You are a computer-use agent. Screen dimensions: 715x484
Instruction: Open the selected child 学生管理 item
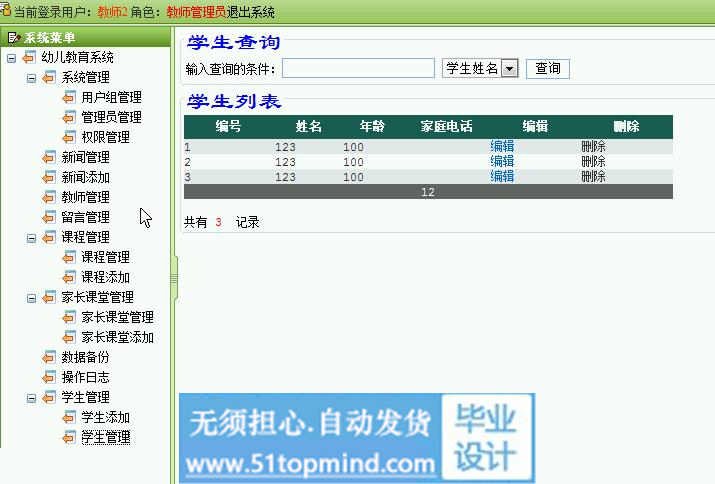pos(105,437)
